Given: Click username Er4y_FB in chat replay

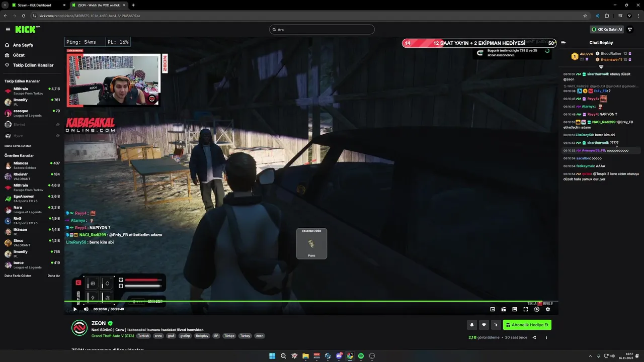Looking at the screenshot, I should click(601, 91).
